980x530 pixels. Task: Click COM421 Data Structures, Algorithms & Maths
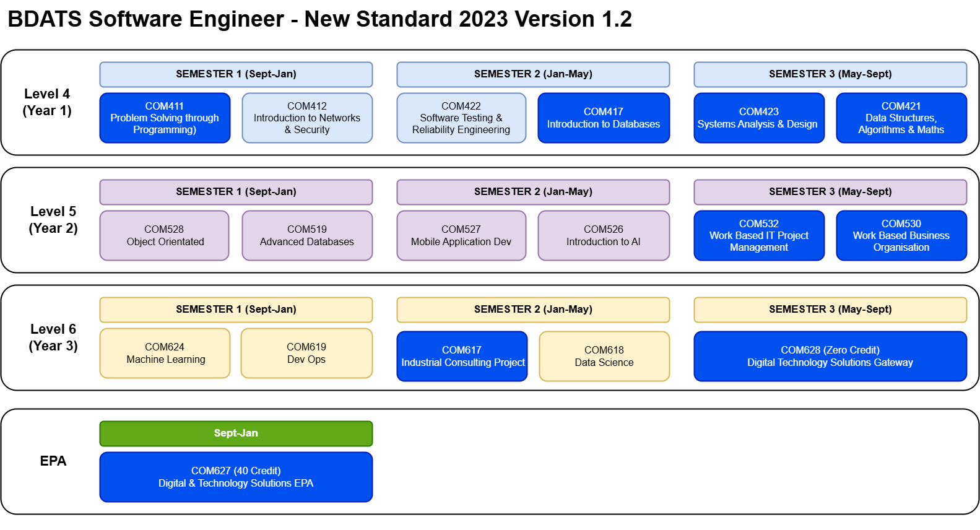(x=901, y=118)
